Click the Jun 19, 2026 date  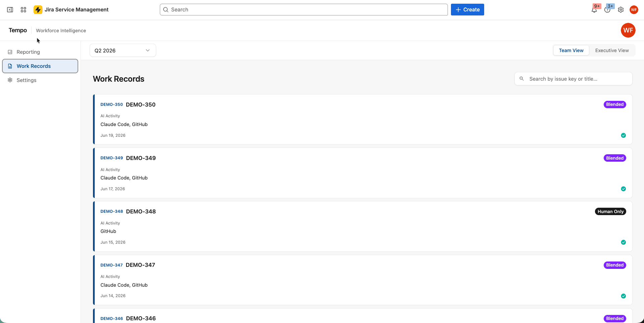coord(113,135)
